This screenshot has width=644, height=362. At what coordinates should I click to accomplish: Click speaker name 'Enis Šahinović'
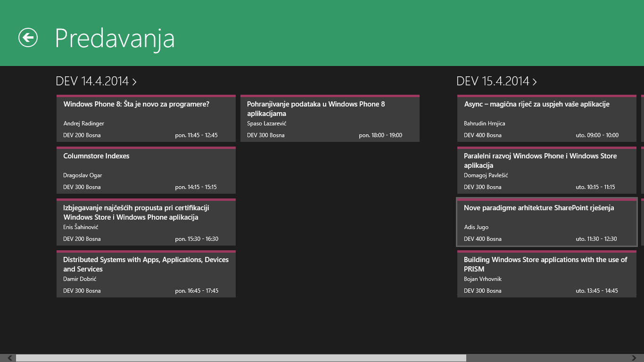click(x=81, y=227)
